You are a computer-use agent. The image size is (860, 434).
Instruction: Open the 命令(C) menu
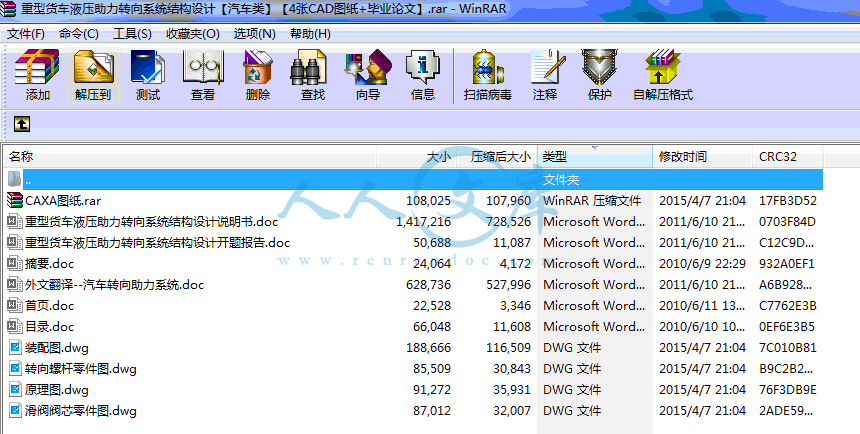point(79,34)
